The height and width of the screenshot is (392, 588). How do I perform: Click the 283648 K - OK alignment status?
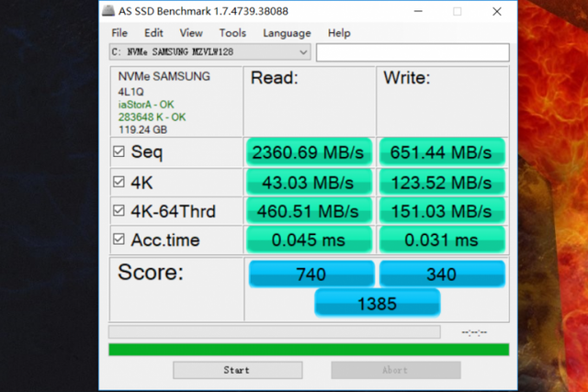(x=152, y=118)
